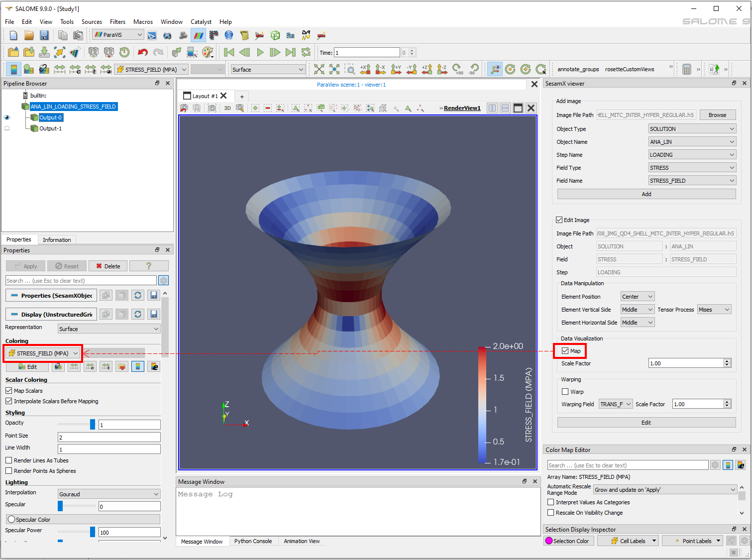Open the Filters menu
This screenshot has width=752, height=560.
click(x=117, y=22)
